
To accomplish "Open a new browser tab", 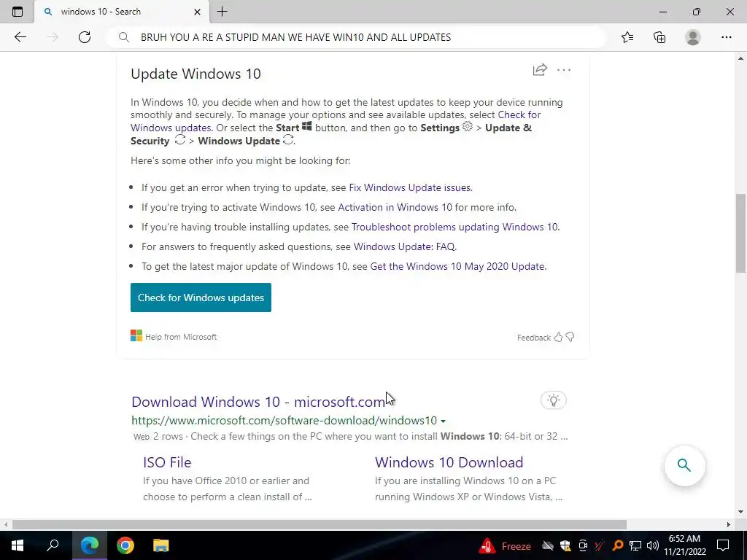I will (x=222, y=12).
